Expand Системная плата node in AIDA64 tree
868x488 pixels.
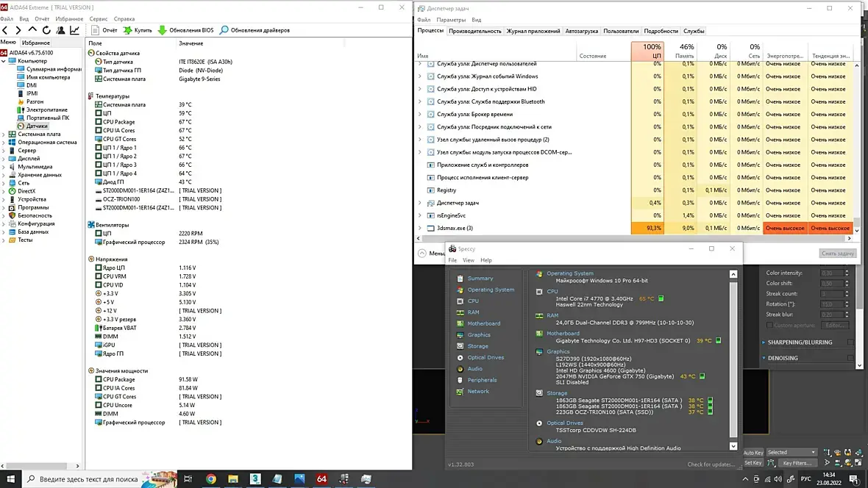(x=4, y=134)
